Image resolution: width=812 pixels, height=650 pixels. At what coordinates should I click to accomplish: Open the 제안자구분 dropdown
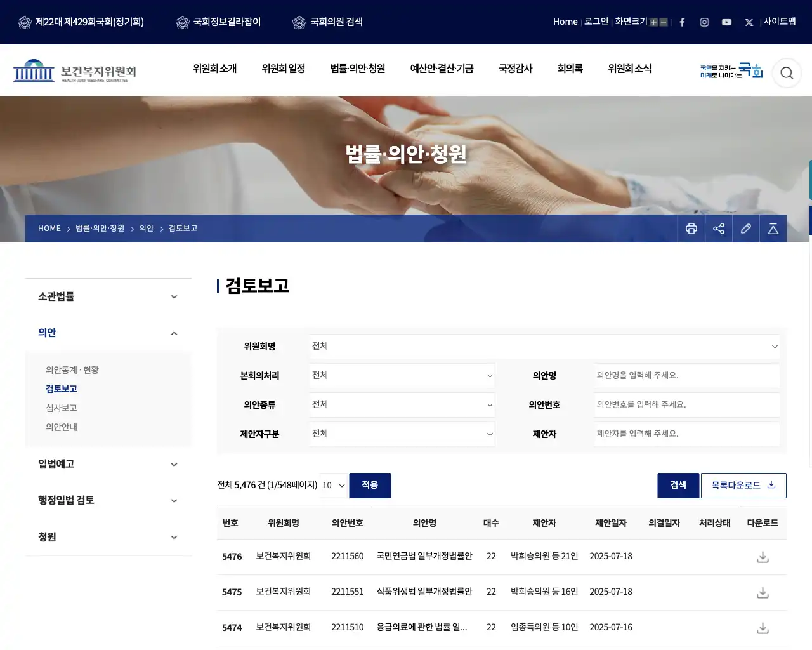[402, 434]
